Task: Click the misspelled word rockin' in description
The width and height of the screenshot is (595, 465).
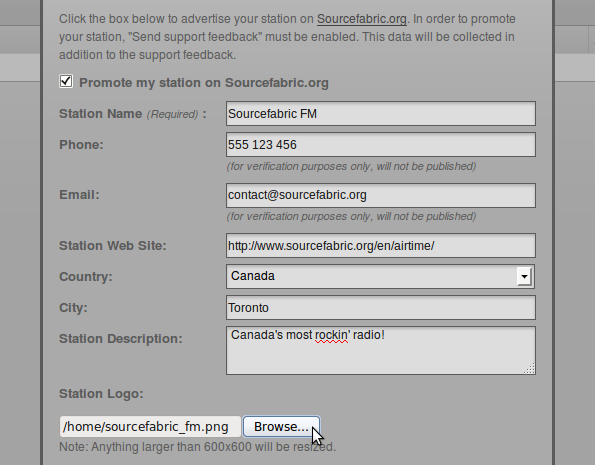Action: (331, 335)
